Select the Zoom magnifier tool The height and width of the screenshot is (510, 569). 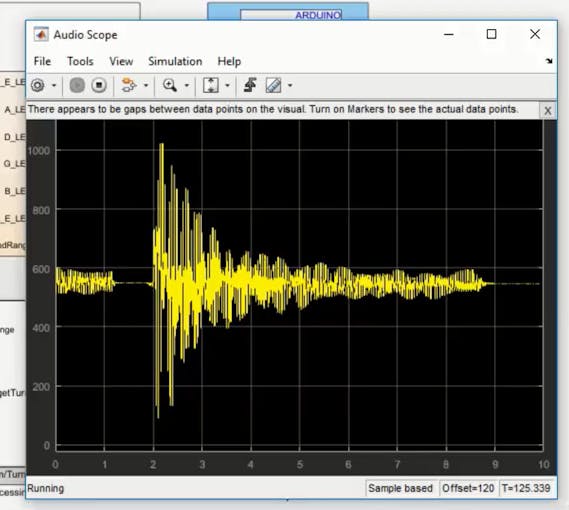point(169,85)
